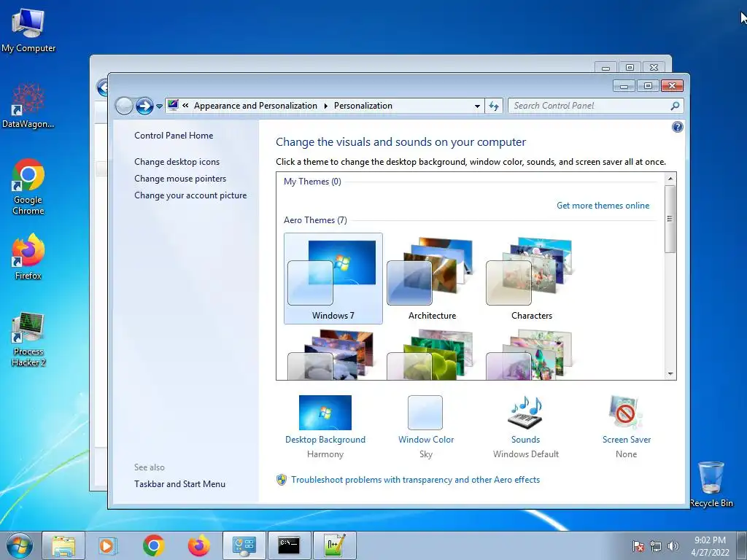Open Change desktop icons
Viewport: 747px width, 560px height.
coord(177,161)
